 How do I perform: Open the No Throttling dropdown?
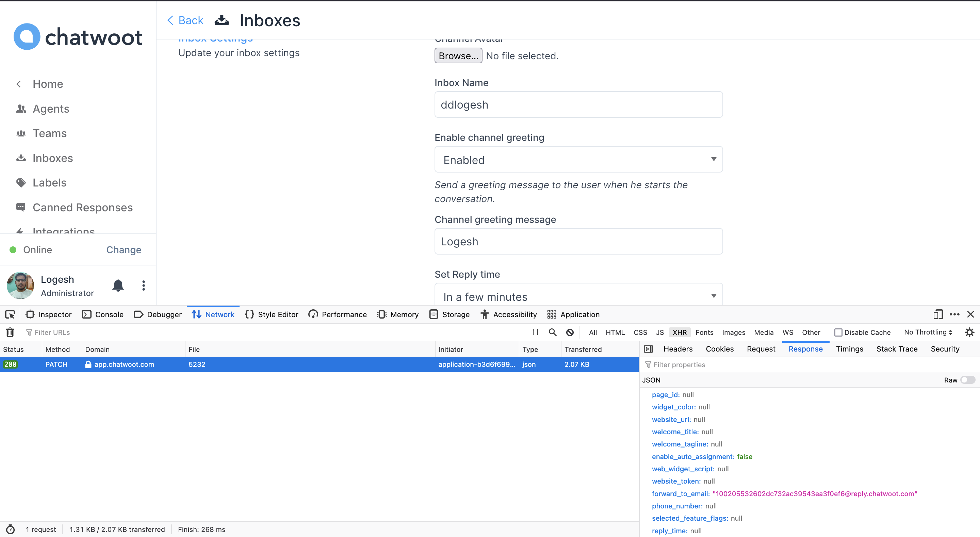(x=927, y=332)
